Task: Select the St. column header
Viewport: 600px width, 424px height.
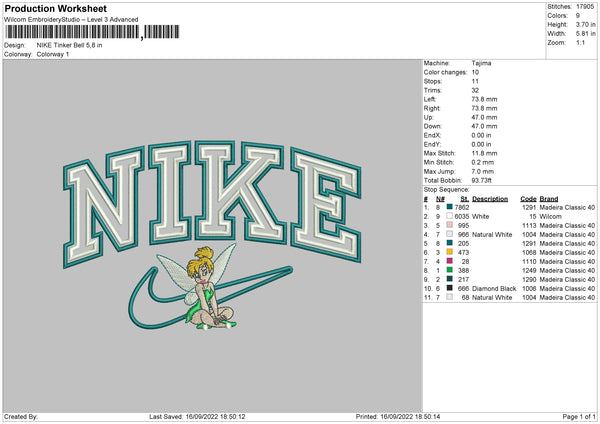Action: [465, 199]
